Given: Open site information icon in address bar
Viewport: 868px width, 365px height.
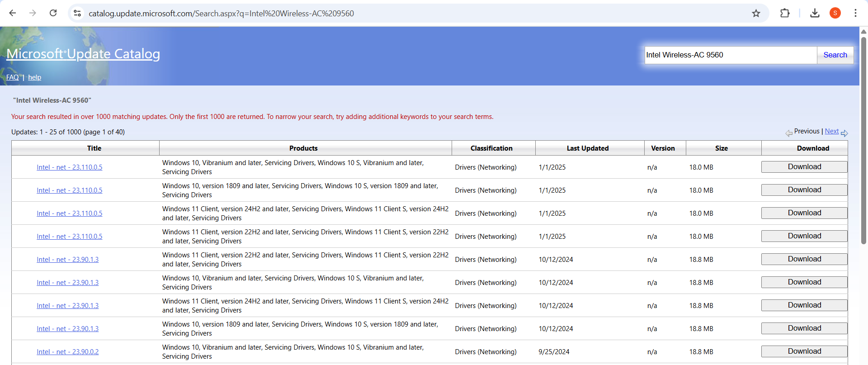Looking at the screenshot, I should pyautogui.click(x=77, y=13).
